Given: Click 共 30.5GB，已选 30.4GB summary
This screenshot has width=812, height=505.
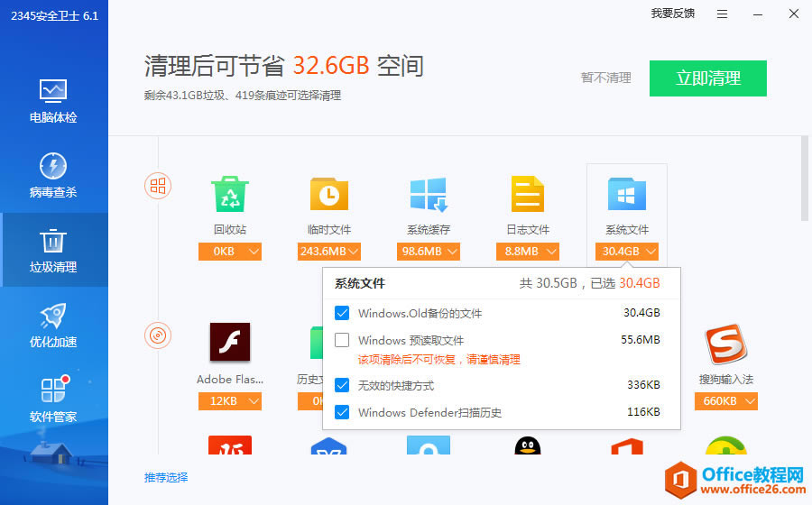Looking at the screenshot, I should coord(590,283).
